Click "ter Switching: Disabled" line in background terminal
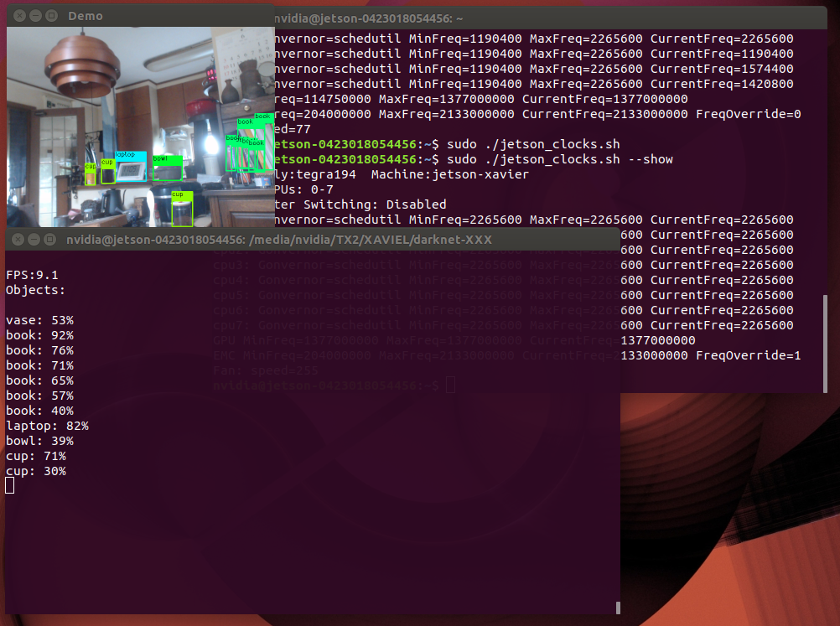840x626 pixels. [360, 204]
